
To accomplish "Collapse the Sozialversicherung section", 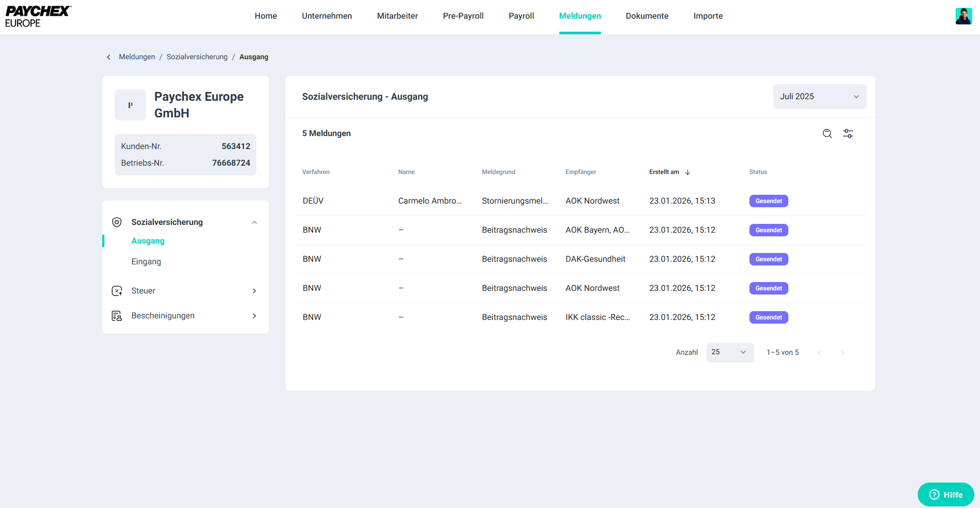I will pos(254,222).
